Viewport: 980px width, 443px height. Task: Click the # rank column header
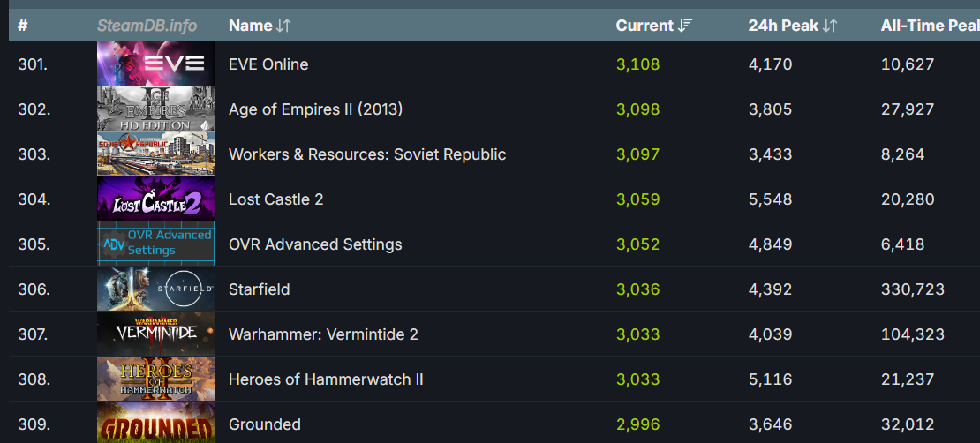coord(22,26)
